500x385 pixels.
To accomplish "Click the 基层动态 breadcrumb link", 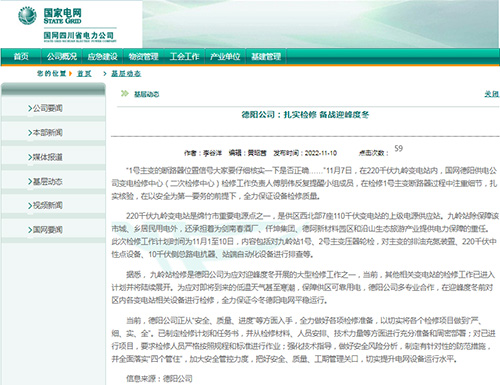I will point(126,74).
